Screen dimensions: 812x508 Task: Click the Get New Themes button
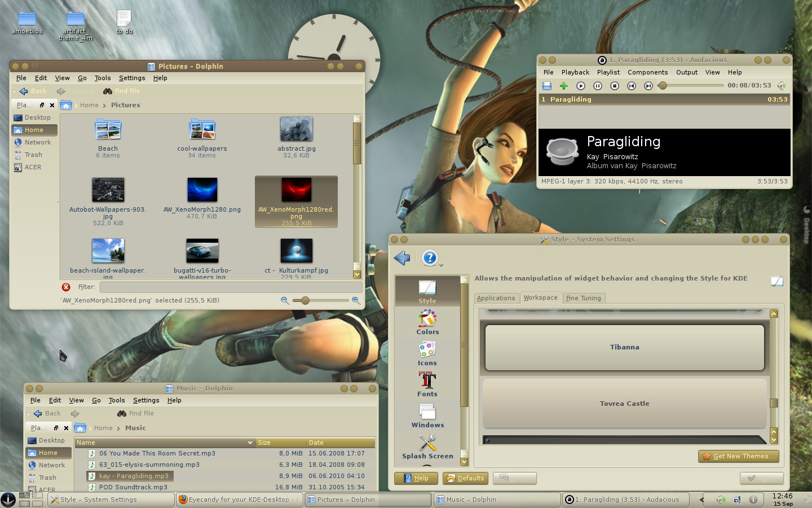click(739, 456)
